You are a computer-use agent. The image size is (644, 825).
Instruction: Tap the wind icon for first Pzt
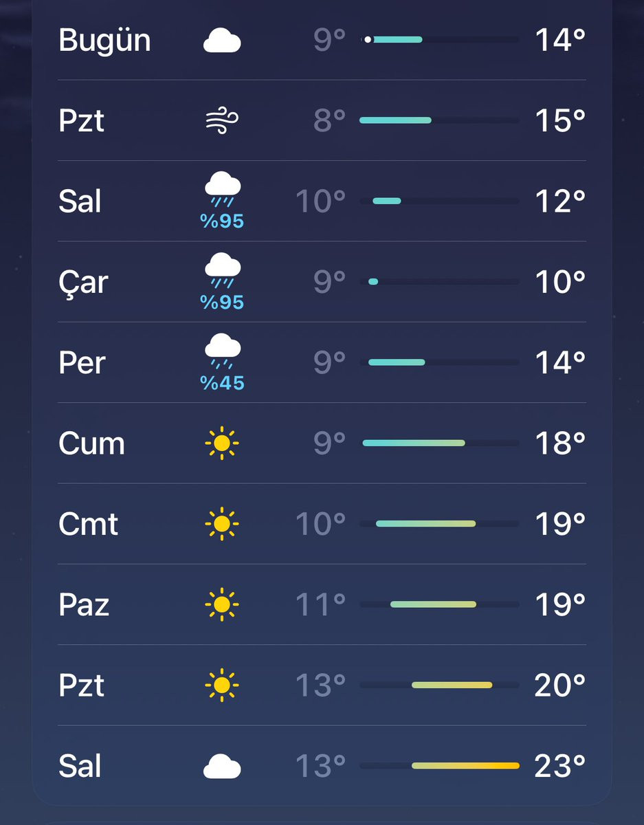(222, 122)
